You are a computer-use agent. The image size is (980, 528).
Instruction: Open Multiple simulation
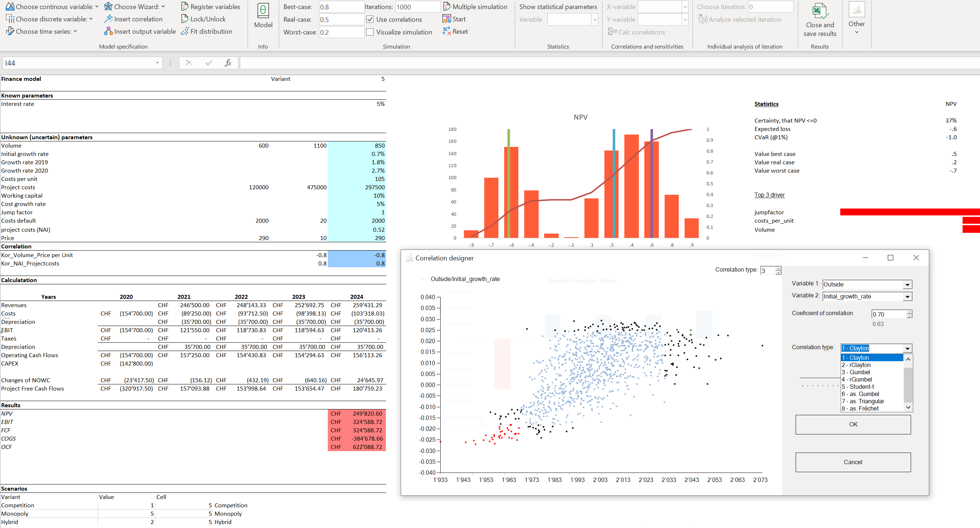click(475, 7)
